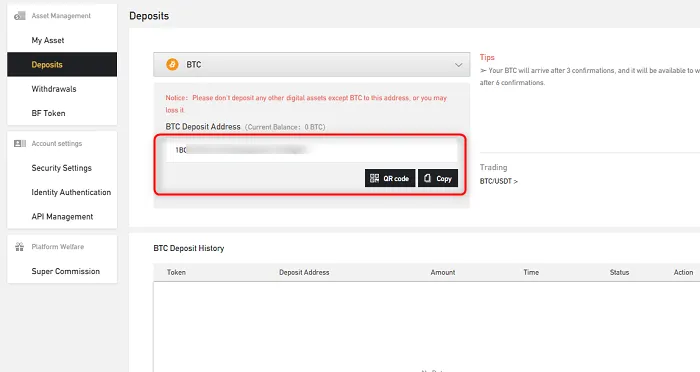
Task: Open API Management
Action: click(62, 217)
